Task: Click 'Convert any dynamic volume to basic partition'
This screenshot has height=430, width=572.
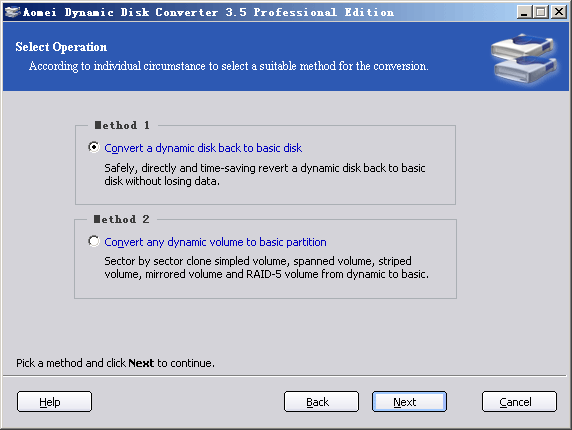Action: [215, 242]
